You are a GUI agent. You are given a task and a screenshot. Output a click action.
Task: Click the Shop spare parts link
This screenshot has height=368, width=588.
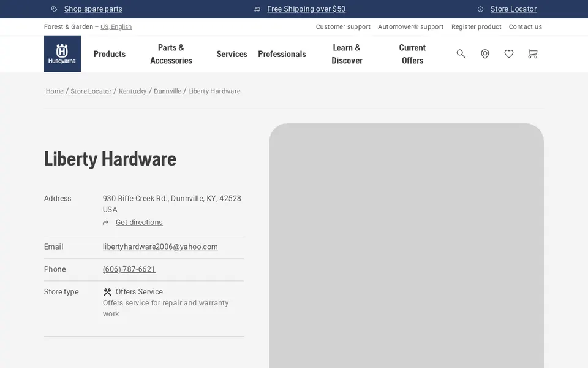tap(93, 9)
